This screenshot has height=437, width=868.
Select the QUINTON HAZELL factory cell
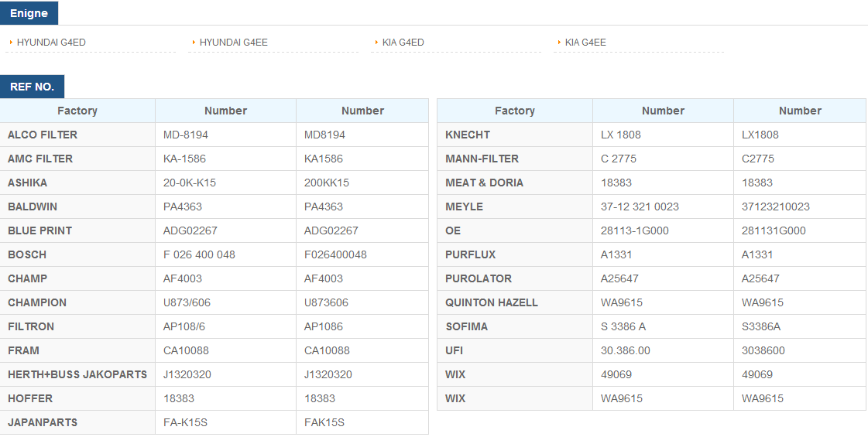(515, 302)
